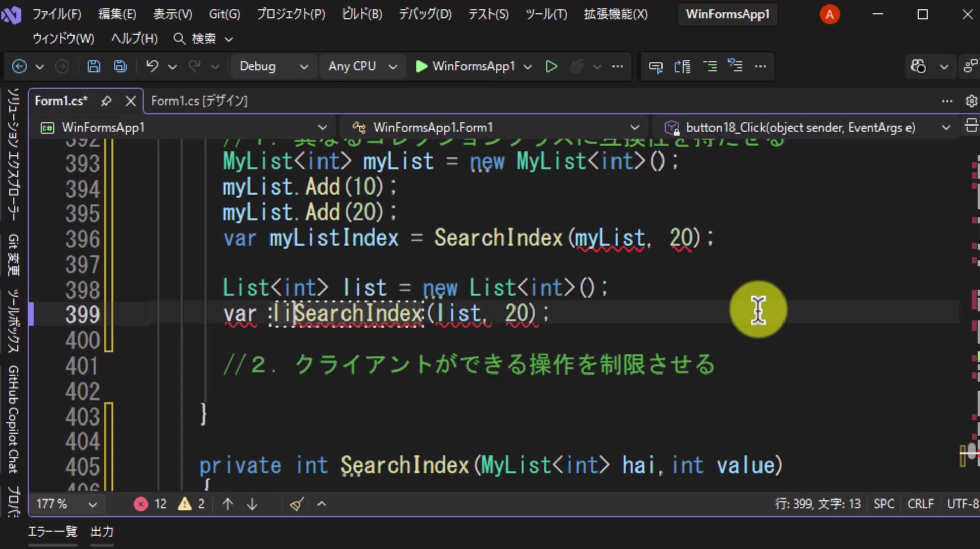This screenshot has height=549, width=980.
Task: Click the warning count icon showing 2
Action: pos(184,504)
